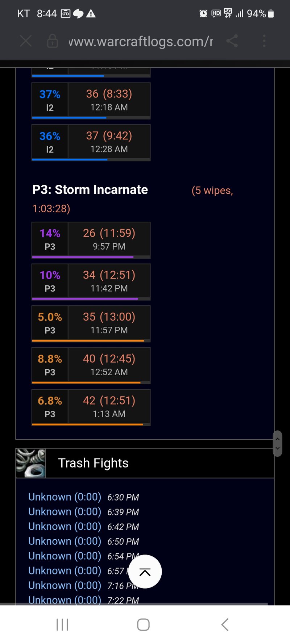Screen dimensions: 290x644
Task: Click the page scrollbar handle with arrows
Action: (277, 444)
